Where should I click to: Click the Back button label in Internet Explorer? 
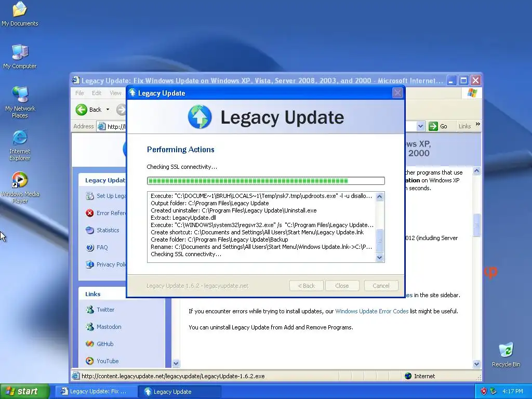[x=96, y=110]
